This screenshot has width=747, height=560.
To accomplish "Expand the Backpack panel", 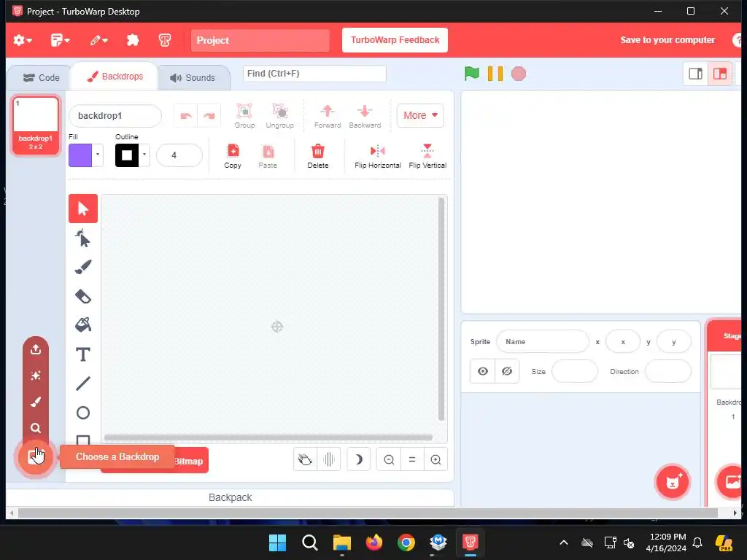I will [230, 497].
